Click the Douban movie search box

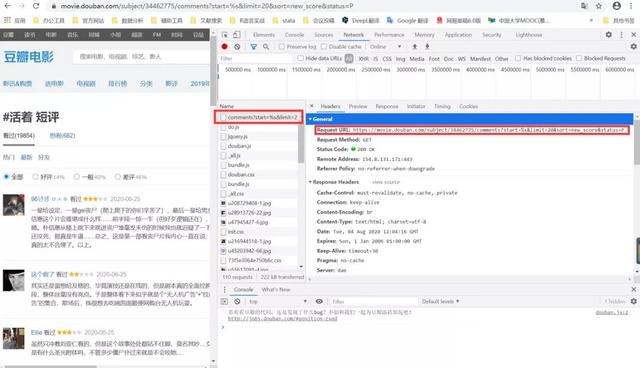point(141,57)
